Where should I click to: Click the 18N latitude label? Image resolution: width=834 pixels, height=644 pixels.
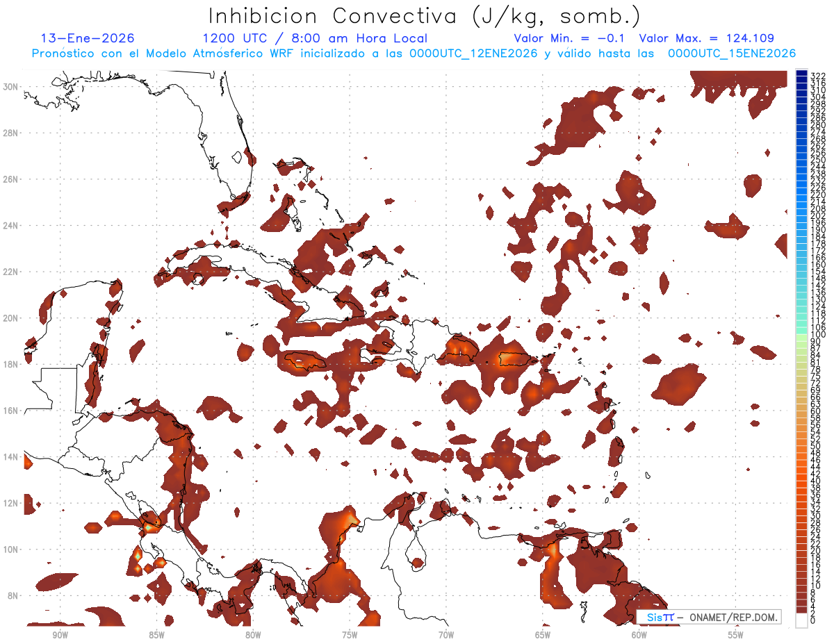click(x=10, y=364)
